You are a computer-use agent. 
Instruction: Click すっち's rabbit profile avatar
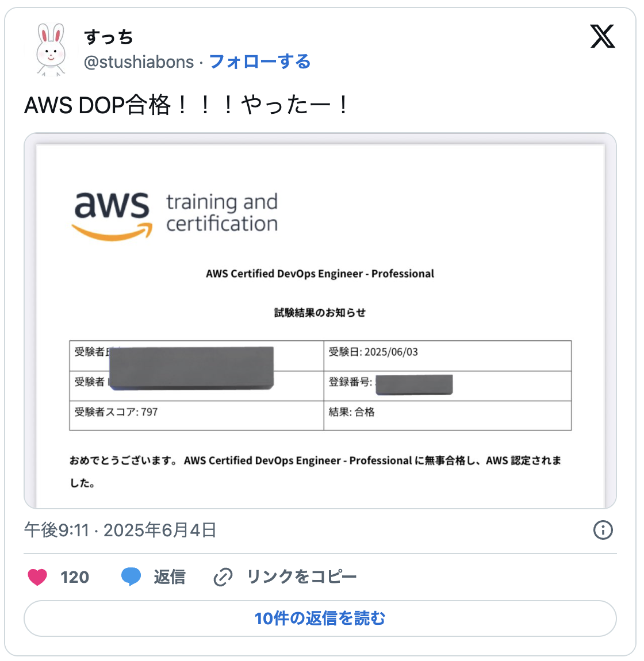pos(51,49)
